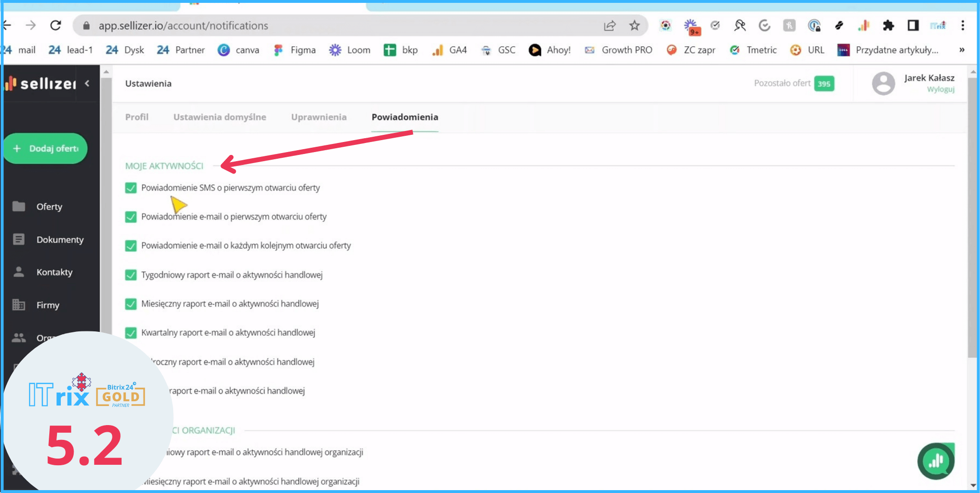Click the Wyloguj link
The image size is (980, 493).
940,89
